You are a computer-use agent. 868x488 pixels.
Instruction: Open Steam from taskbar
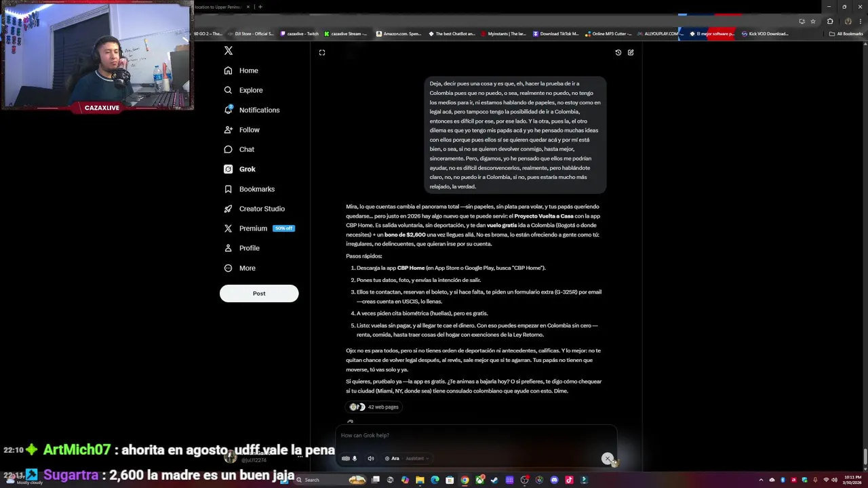494,480
